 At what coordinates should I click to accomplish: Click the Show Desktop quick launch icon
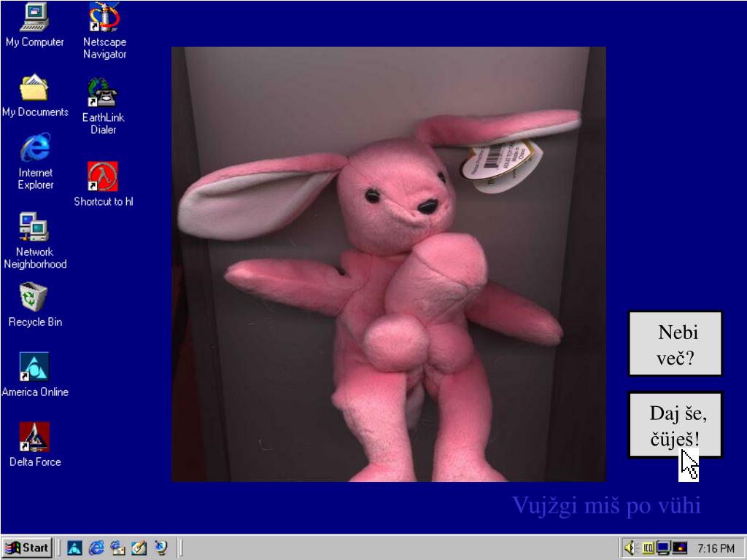(139, 548)
